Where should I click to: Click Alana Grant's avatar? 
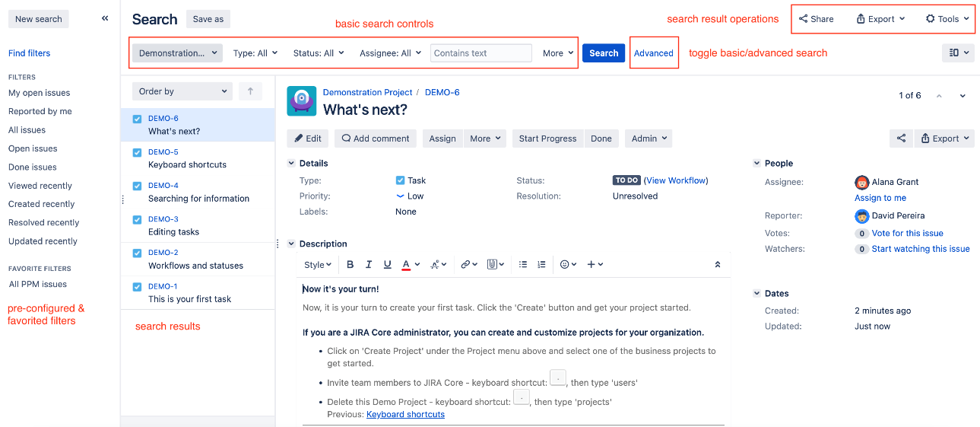[x=861, y=182]
